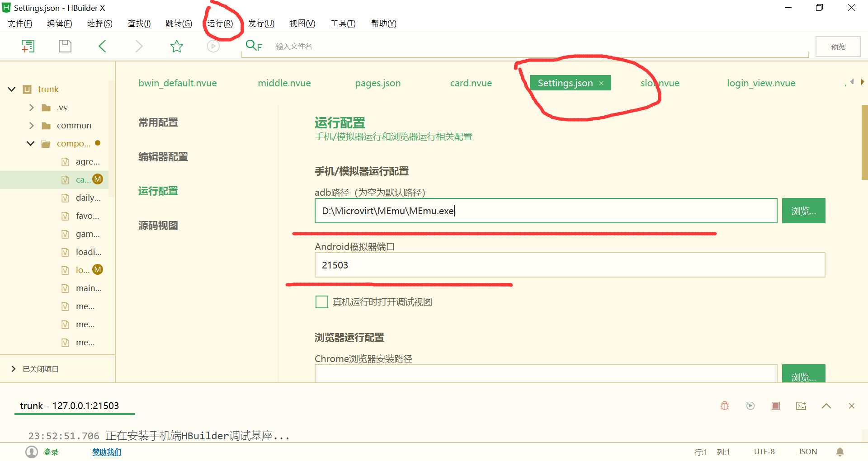The image size is (868, 461).
Task: Go back with the left arrow icon
Action: tap(102, 46)
